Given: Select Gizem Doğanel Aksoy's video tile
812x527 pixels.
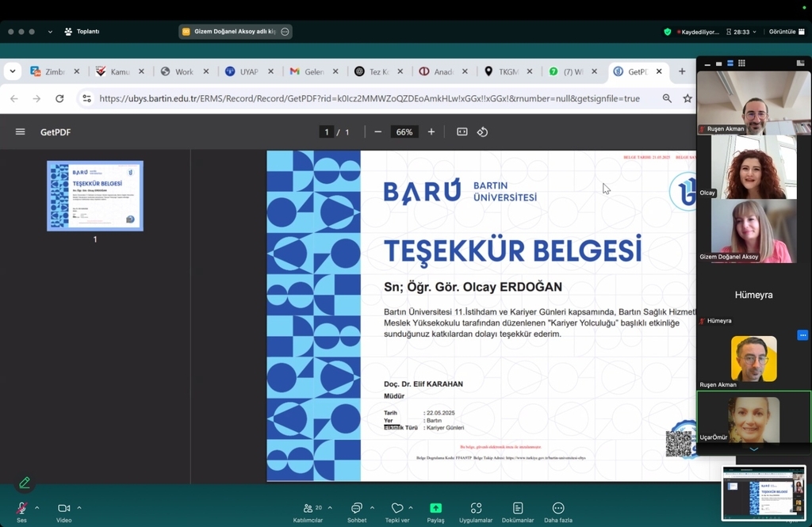Looking at the screenshot, I should click(x=754, y=231).
